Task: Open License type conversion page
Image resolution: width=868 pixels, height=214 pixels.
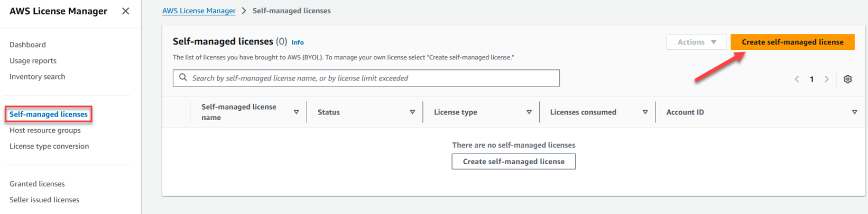Action: point(49,146)
